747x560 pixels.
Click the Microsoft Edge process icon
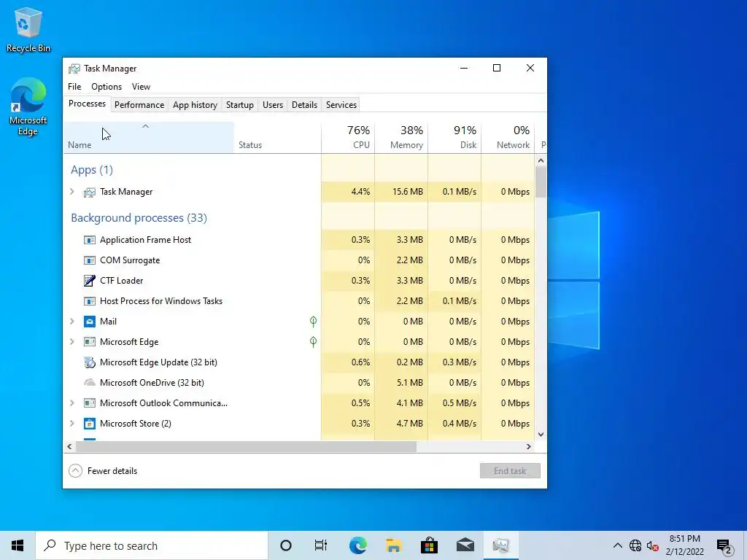click(89, 342)
